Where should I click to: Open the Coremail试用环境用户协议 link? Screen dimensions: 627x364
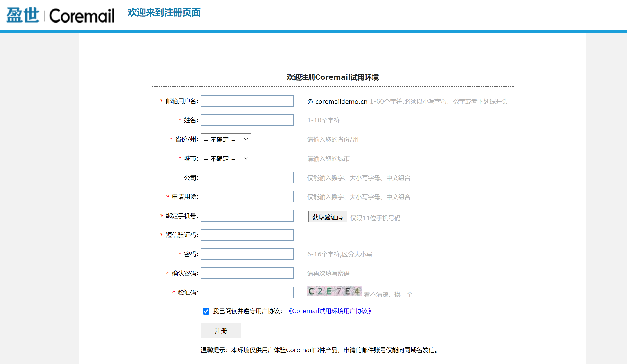click(x=330, y=311)
